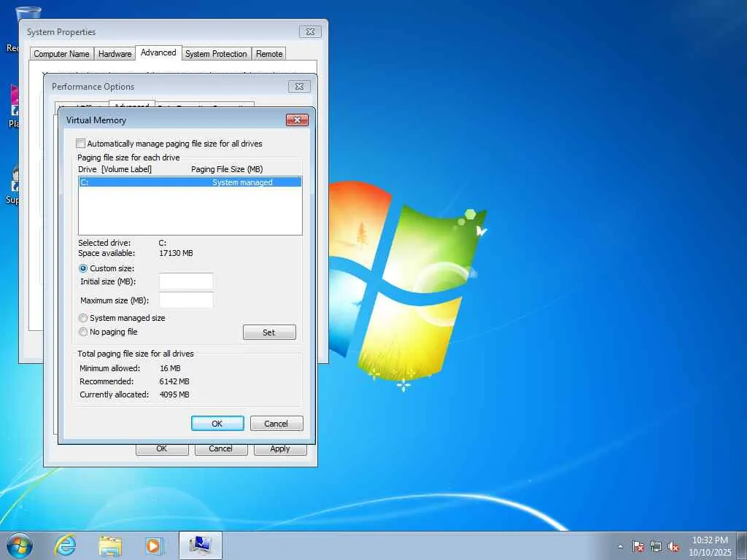Launch Internet Explorer from the taskbar
This screenshot has width=747, height=560.
tap(65, 545)
